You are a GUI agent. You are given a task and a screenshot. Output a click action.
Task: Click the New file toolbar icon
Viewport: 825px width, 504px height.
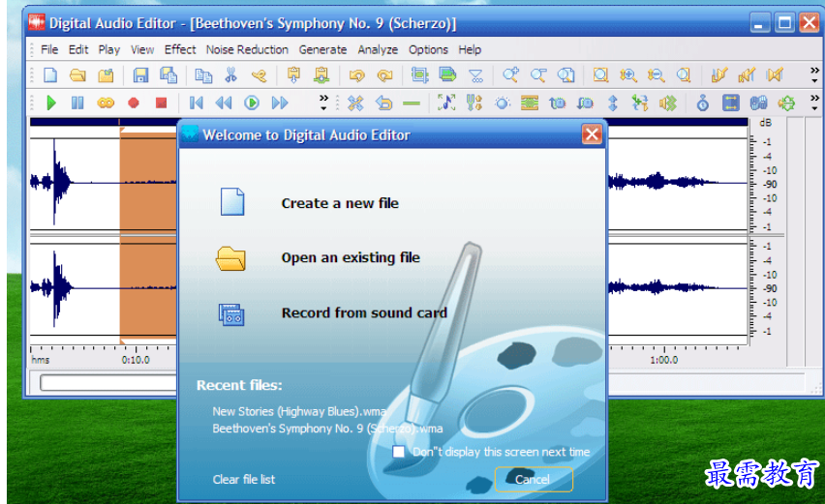point(50,75)
